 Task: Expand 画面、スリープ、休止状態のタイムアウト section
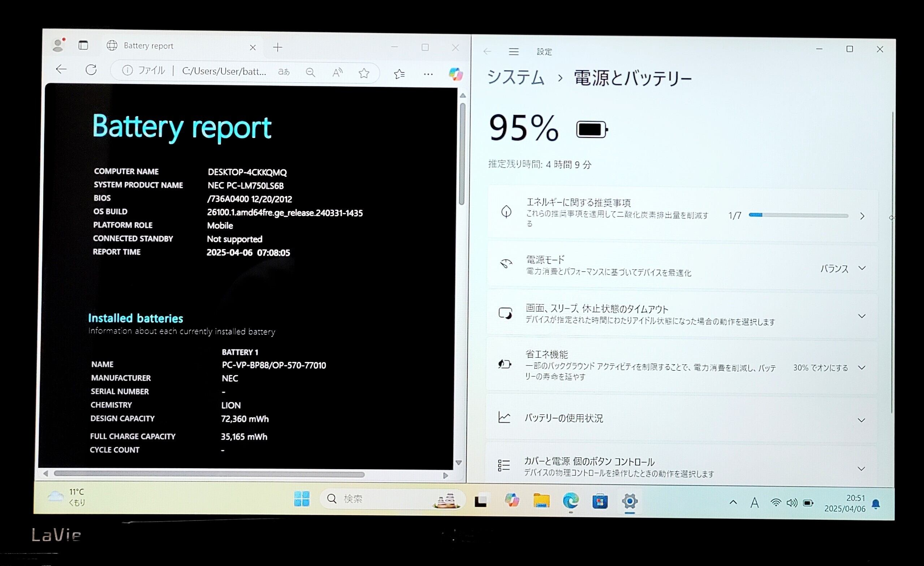click(x=862, y=316)
